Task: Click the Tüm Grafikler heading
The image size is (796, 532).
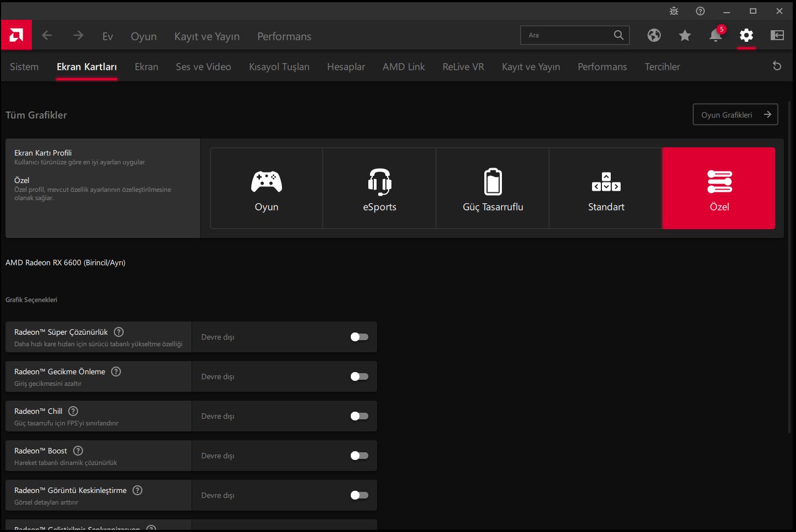Action: click(36, 115)
